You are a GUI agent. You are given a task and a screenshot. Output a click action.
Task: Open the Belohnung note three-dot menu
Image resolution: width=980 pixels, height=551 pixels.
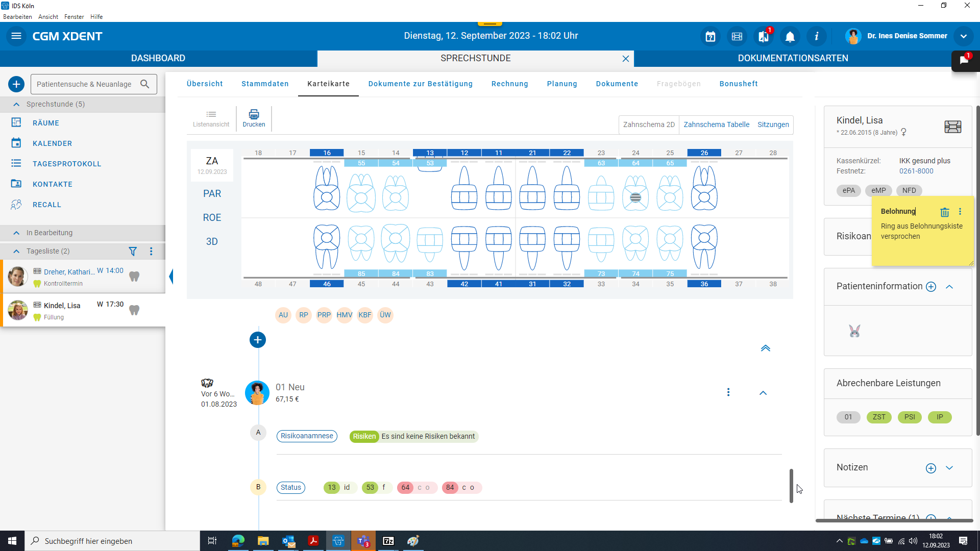click(960, 211)
